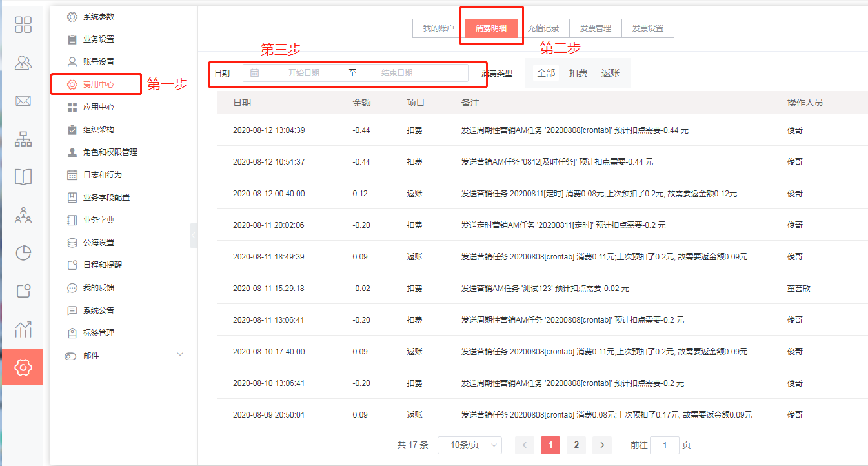
Task: Click the book icon beside 业务字典
Action: point(72,220)
